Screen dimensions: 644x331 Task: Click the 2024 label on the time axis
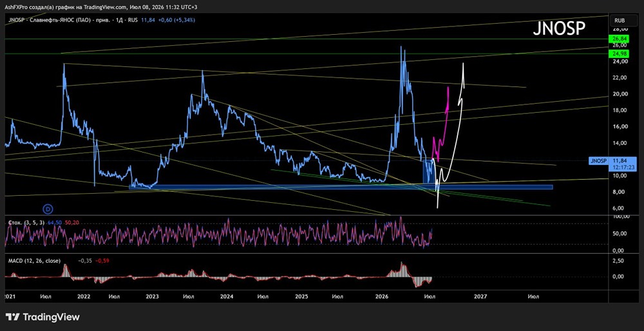tap(226, 296)
